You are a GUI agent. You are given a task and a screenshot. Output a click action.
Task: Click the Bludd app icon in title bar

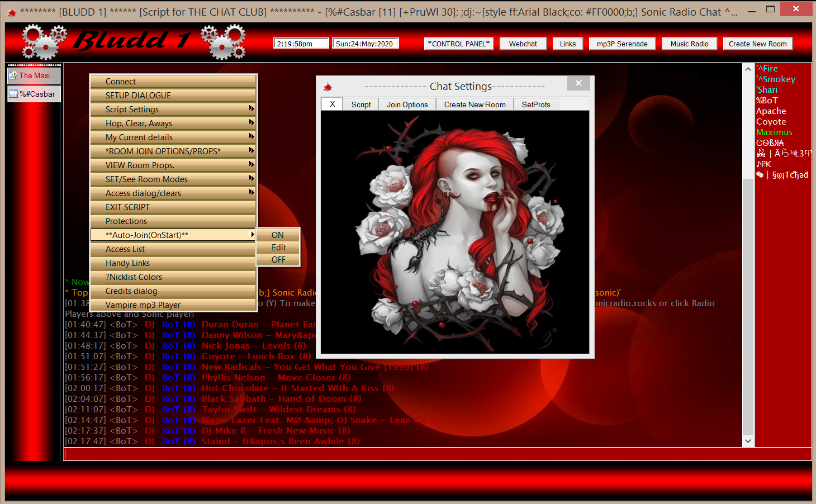tap(11, 12)
